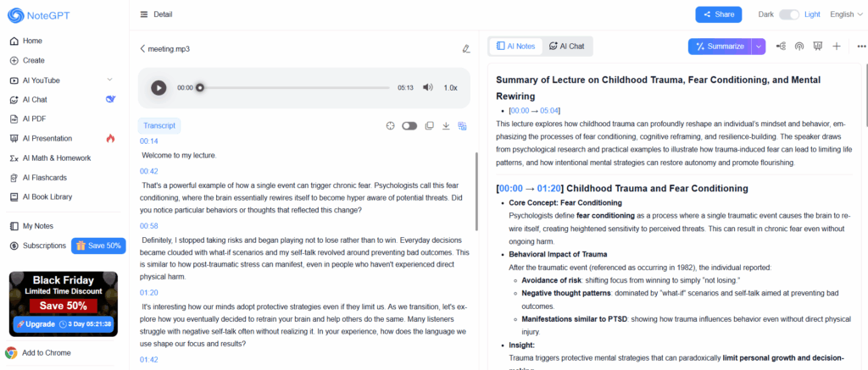This screenshot has width=868, height=370.
Task: Jump to transcript timestamp 00:42
Action: (x=149, y=171)
